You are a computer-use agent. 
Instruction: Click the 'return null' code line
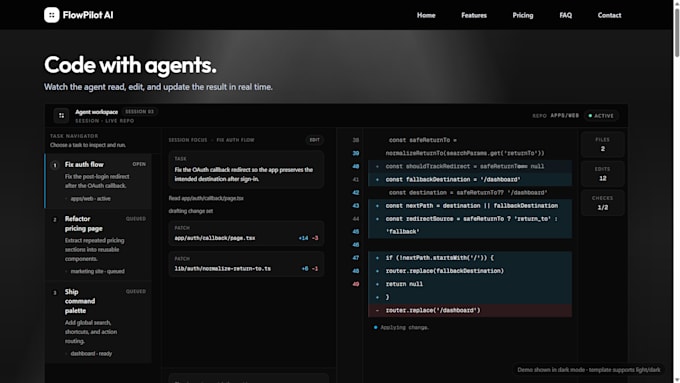(x=470, y=284)
